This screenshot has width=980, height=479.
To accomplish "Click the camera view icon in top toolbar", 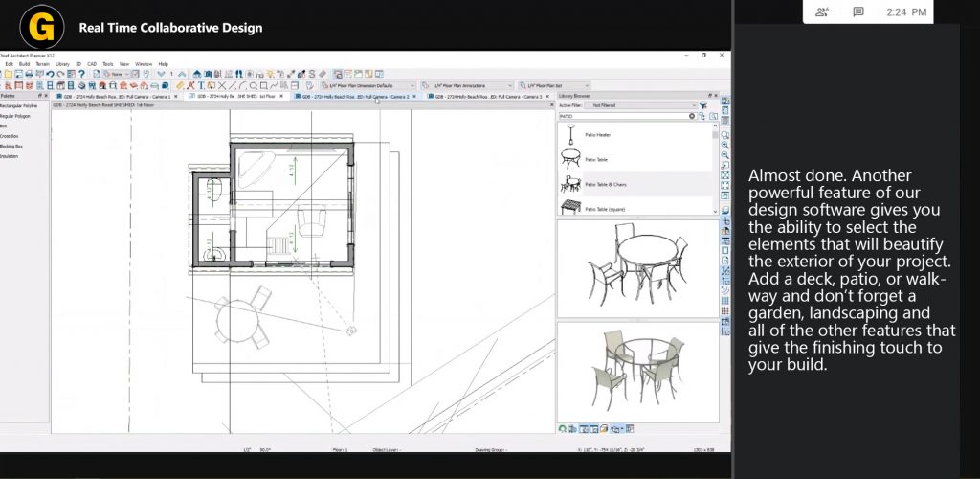I will tap(208, 74).
